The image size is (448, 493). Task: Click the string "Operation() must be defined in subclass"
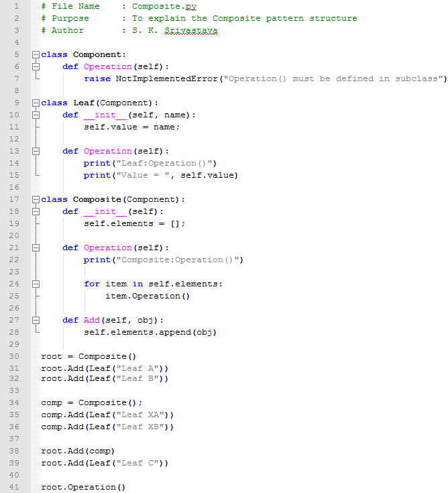333,78
